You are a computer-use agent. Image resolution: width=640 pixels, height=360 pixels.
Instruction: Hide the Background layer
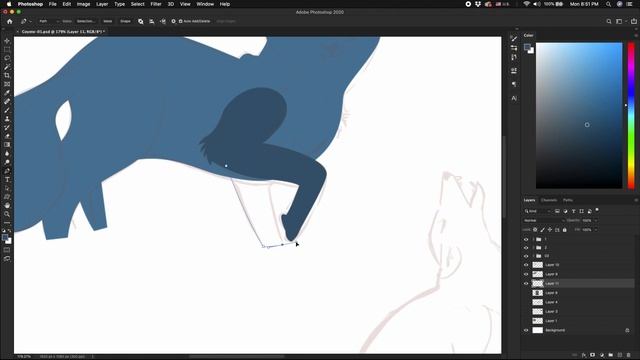point(526,330)
